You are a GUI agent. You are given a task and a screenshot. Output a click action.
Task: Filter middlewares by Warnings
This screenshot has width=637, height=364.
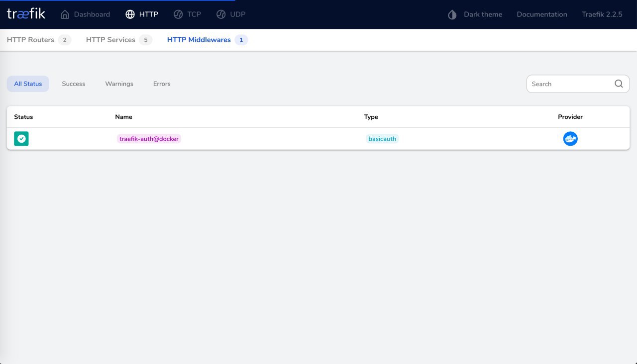[119, 84]
